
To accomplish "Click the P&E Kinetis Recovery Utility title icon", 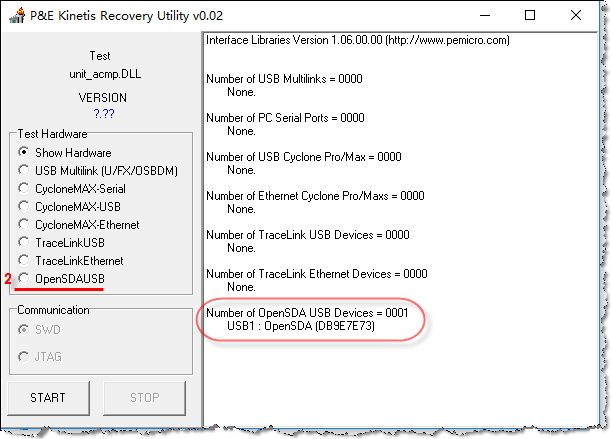I will coord(17,16).
